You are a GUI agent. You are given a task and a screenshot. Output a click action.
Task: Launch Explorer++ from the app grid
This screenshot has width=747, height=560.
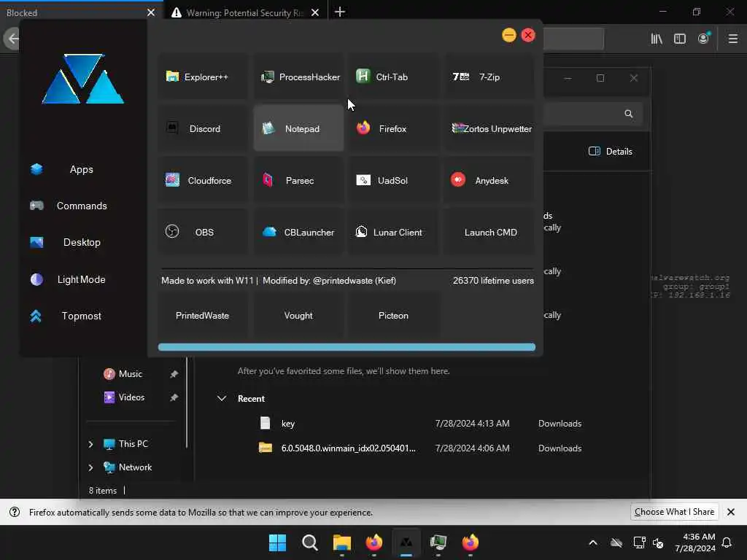click(x=203, y=77)
